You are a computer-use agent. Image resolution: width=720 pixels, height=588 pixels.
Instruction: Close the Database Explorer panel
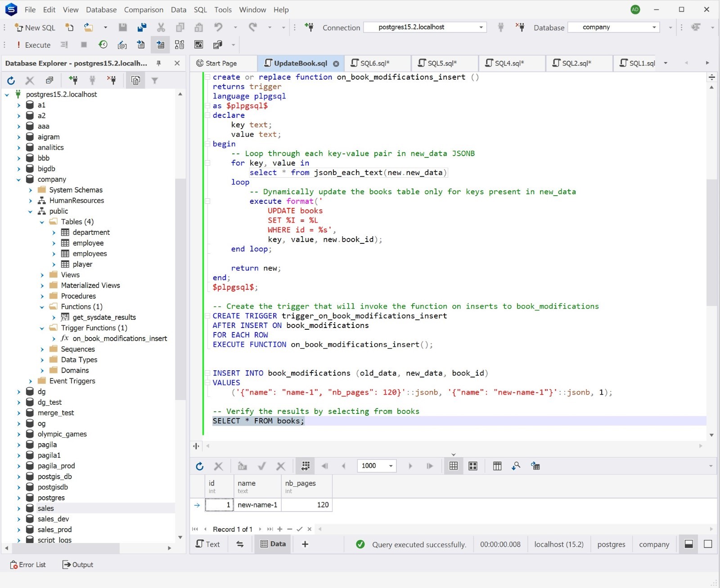pyautogui.click(x=177, y=63)
